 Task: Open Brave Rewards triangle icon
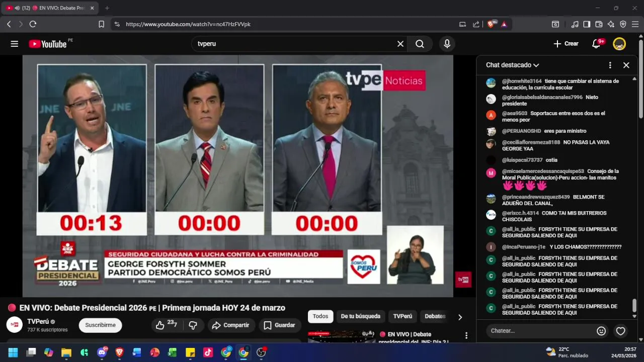click(504, 24)
